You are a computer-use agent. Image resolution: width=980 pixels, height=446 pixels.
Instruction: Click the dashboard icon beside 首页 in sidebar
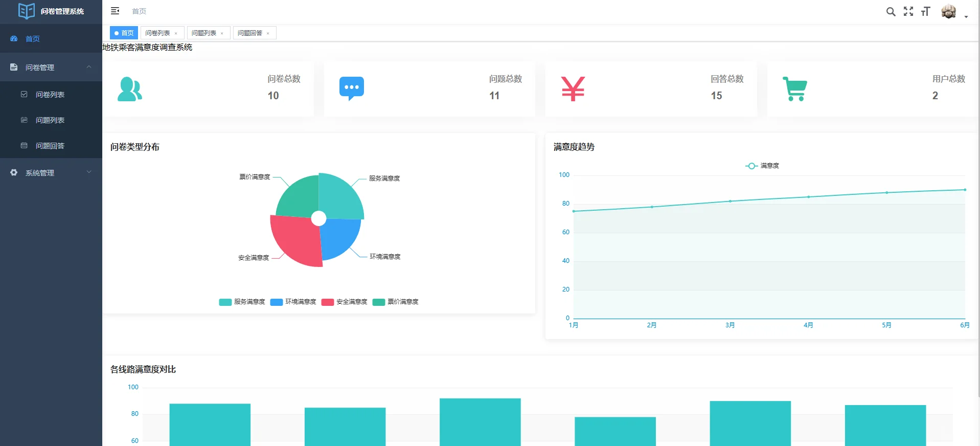coord(14,38)
